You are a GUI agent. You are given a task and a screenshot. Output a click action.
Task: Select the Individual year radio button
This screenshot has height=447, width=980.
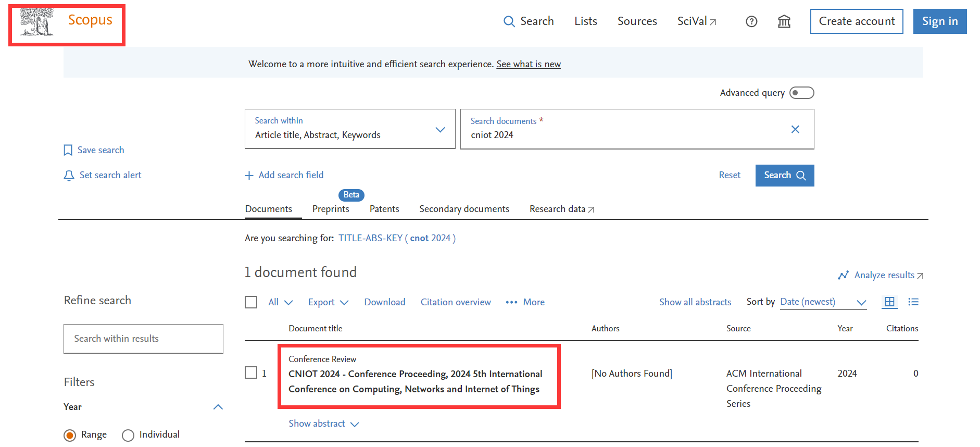[x=128, y=435]
